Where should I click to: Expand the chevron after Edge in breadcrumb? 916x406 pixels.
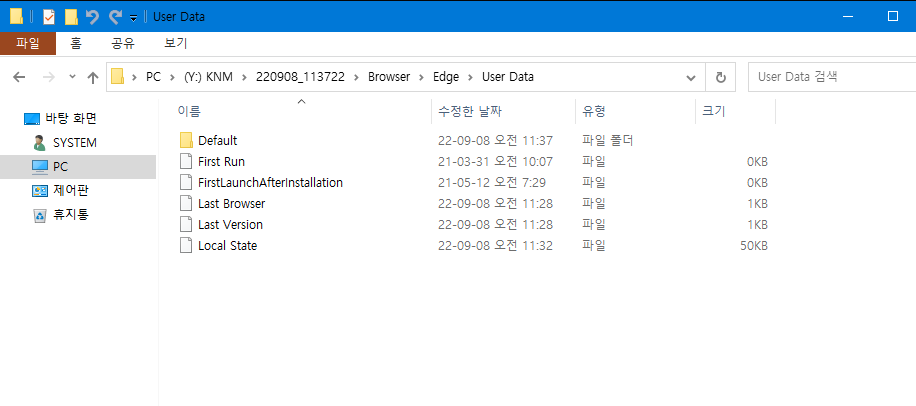pos(470,77)
